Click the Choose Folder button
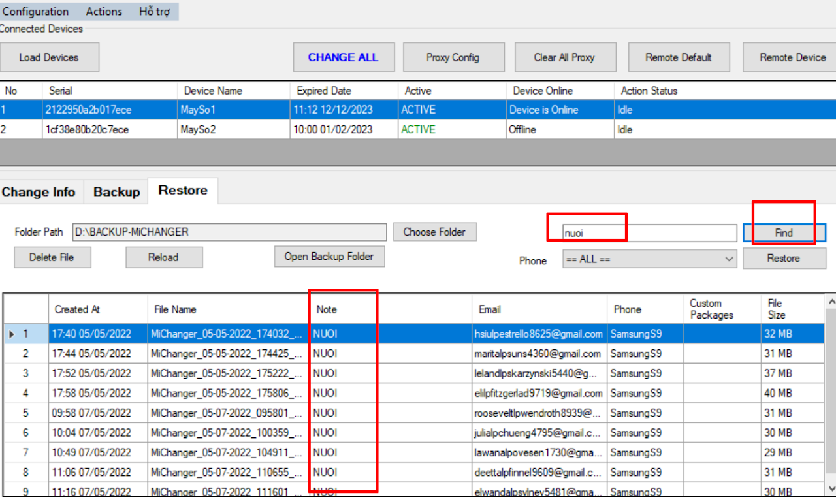Image resolution: width=836 pixels, height=504 pixels. point(434,232)
